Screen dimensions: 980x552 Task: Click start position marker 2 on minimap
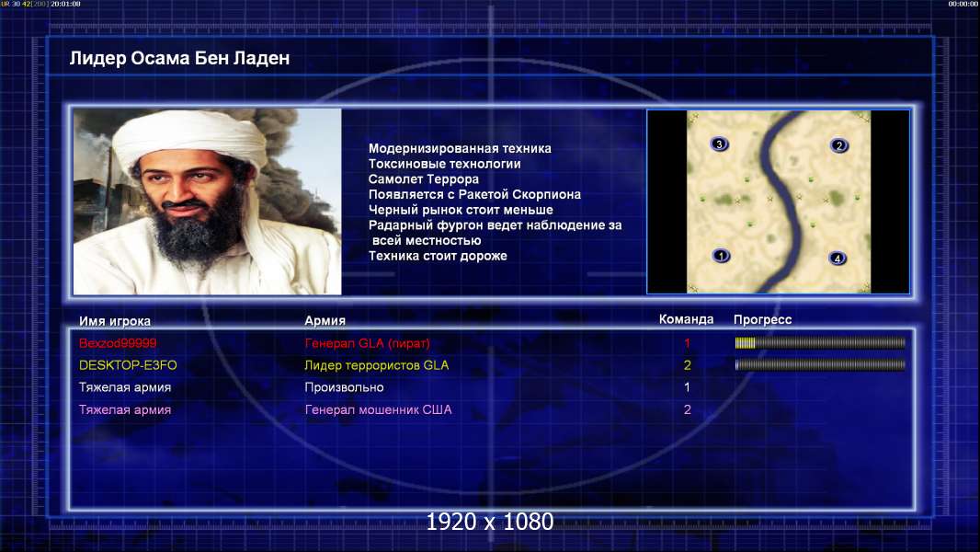(x=838, y=145)
